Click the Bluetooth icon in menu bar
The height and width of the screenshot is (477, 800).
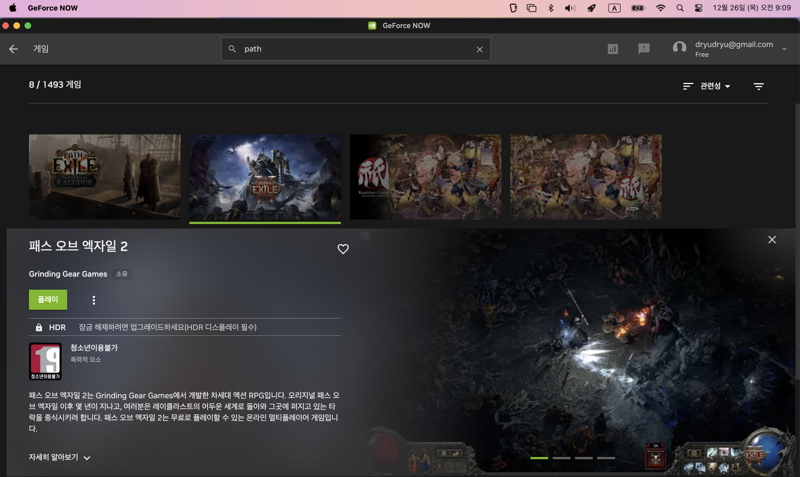coord(551,8)
